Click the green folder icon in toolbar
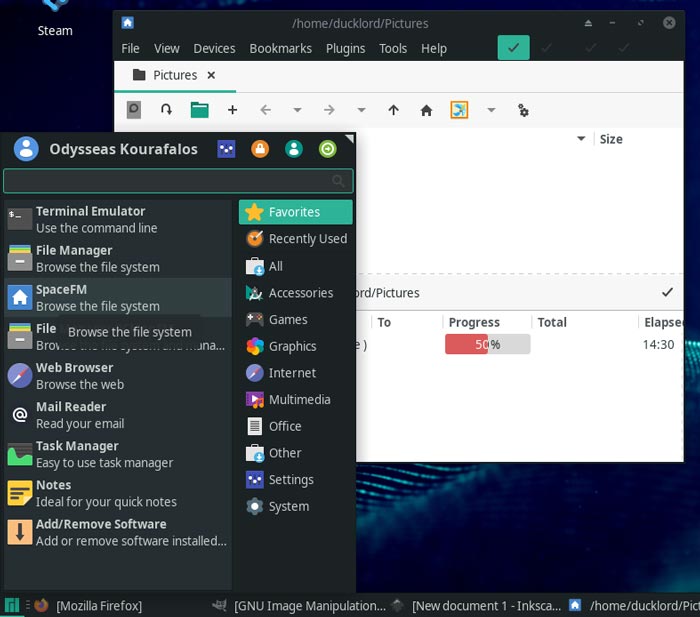Viewport: 700px width, 617px height. coord(199,110)
